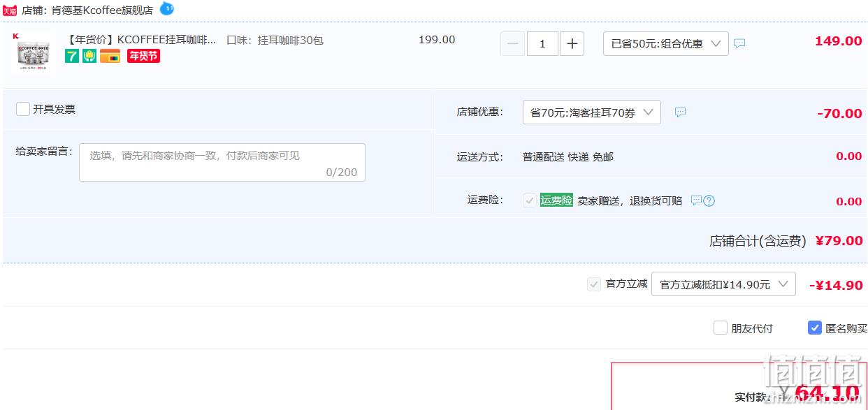Click the green service guarantee icon

click(x=89, y=56)
